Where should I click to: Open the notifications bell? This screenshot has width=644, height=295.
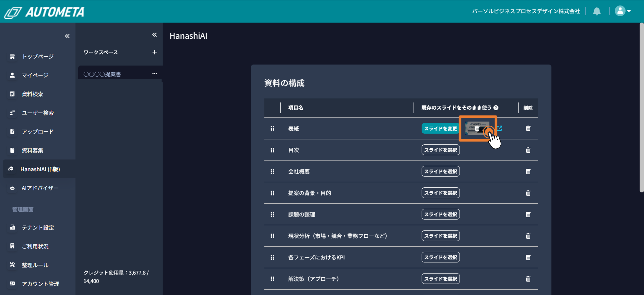coord(597,11)
